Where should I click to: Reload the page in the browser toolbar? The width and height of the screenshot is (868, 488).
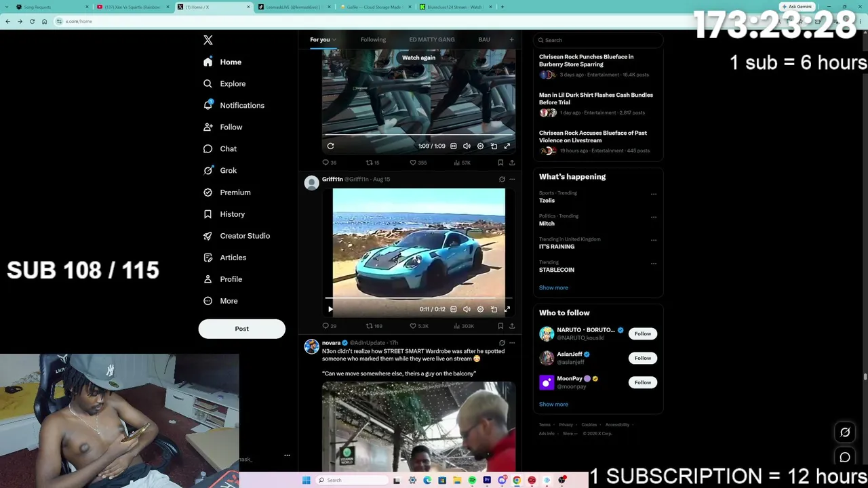point(32,21)
